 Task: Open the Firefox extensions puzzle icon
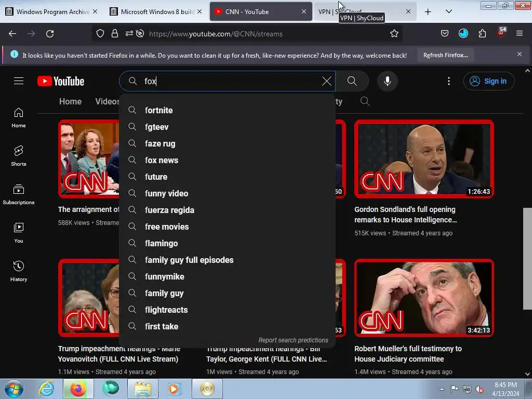[x=482, y=34]
